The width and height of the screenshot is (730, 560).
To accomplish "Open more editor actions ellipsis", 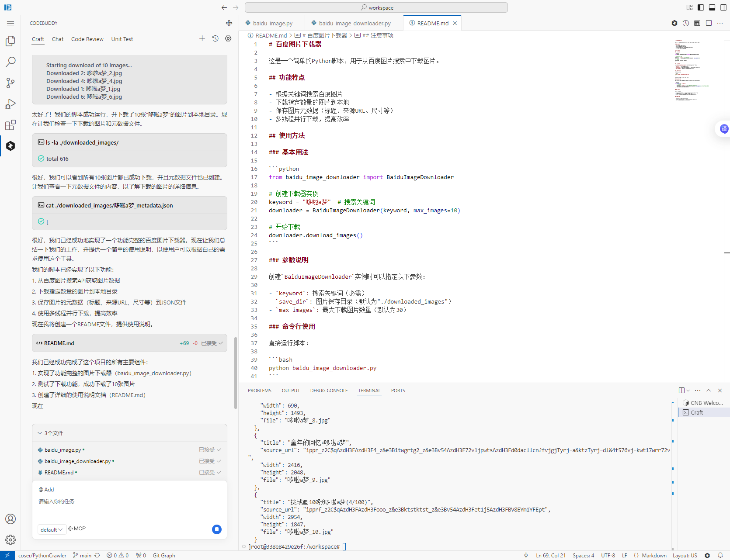I will pos(720,23).
